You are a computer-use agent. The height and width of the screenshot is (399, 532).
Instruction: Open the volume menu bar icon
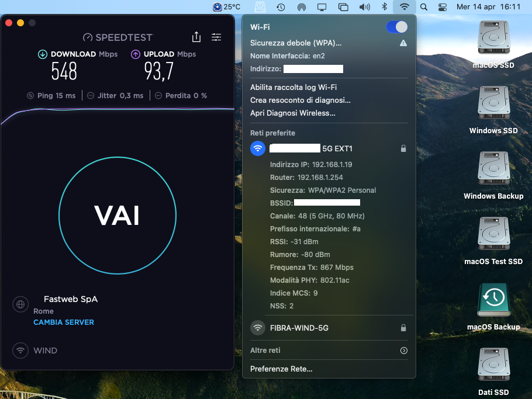point(364,7)
